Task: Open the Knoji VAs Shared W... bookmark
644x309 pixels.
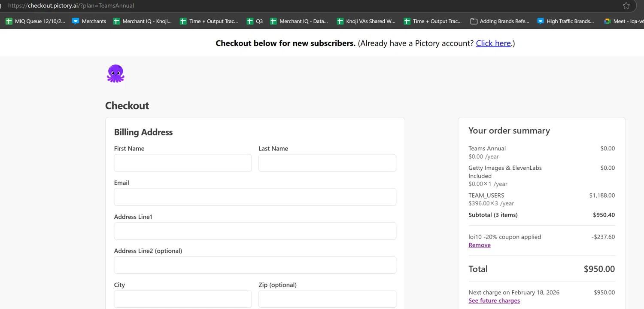Action: click(366, 21)
